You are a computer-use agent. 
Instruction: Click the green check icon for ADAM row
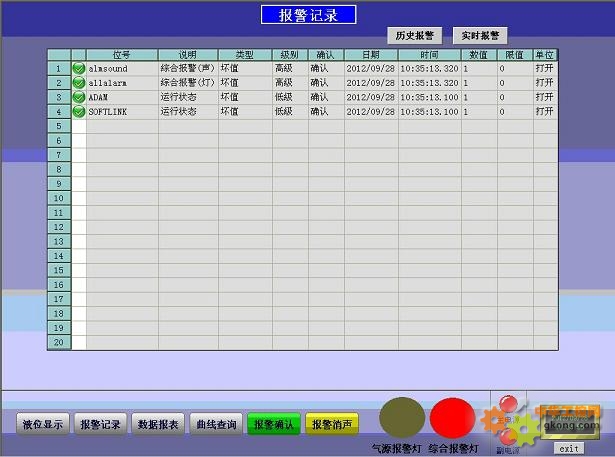click(x=79, y=98)
